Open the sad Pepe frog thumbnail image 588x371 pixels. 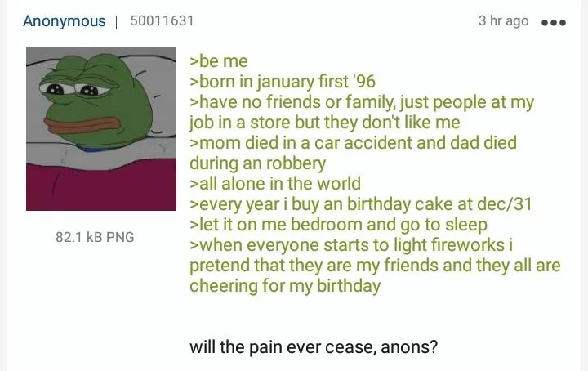pyautogui.click(x=101, y=128)
